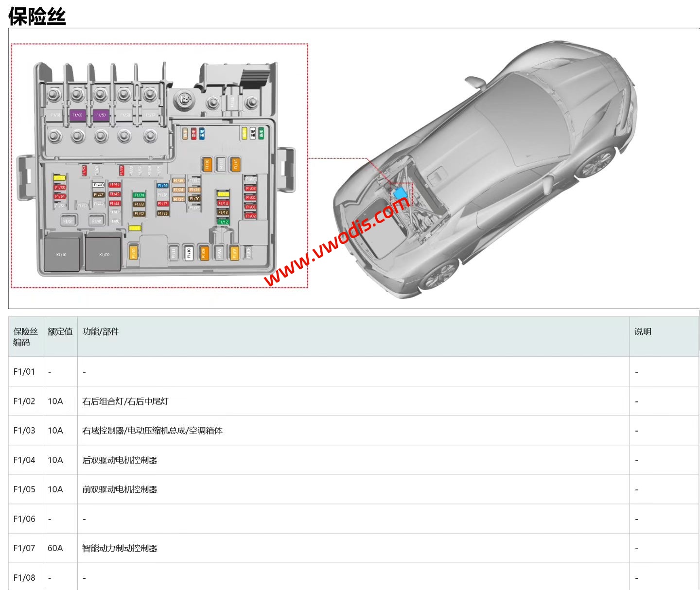
Task: Select the K1/09 relay block
Action: point(104,254)
